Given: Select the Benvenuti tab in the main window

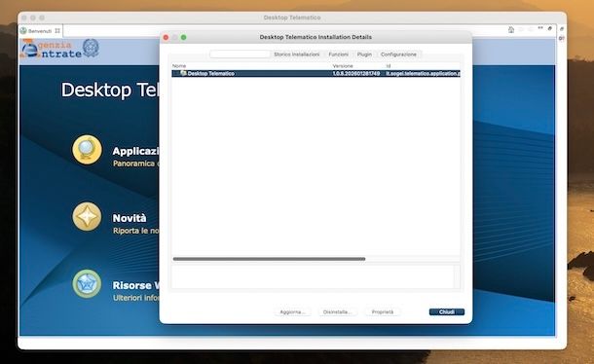Looking at the screenshot, I should point(40,31).
